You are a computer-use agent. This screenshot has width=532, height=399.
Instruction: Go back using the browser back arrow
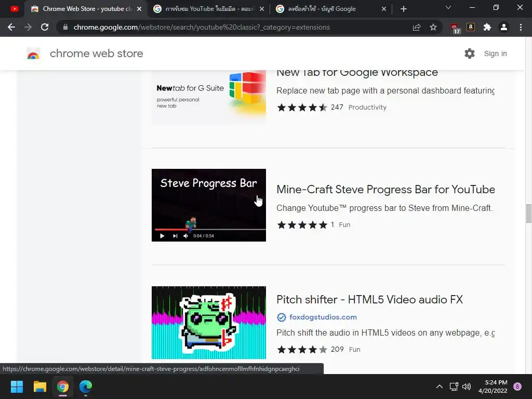pyautogui.click(x=11, y=27)
